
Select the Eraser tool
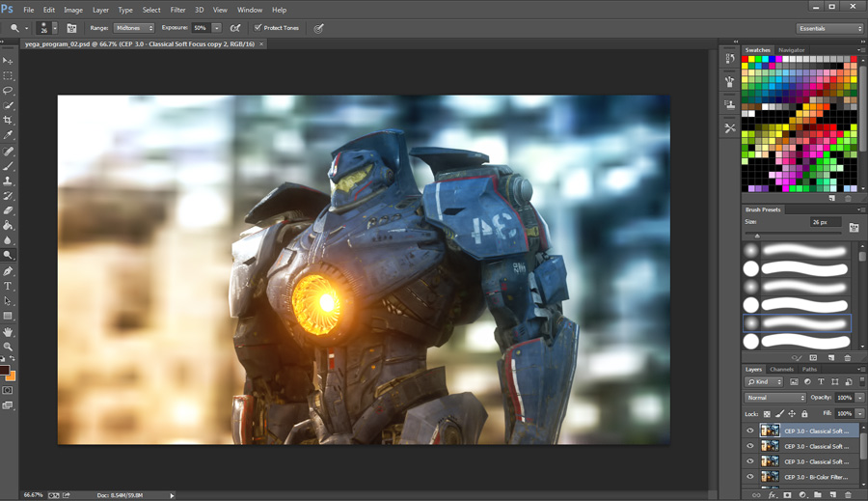8,210
